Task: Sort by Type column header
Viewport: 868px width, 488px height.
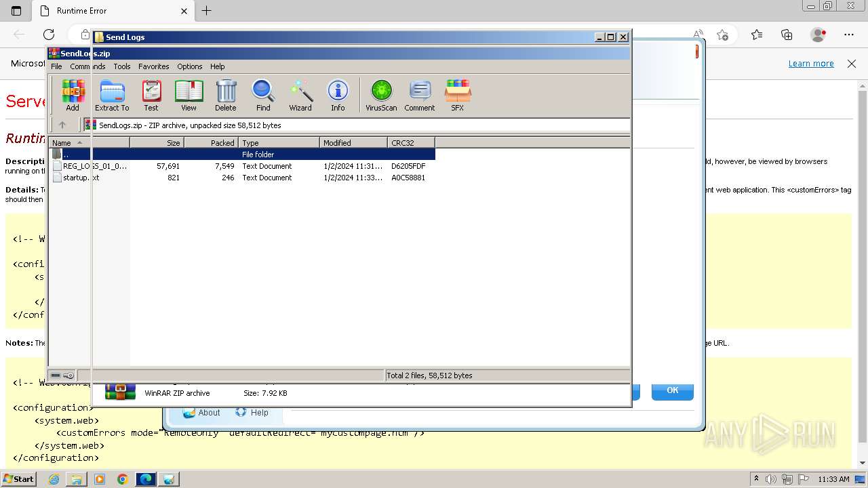Action: [279, 143]
